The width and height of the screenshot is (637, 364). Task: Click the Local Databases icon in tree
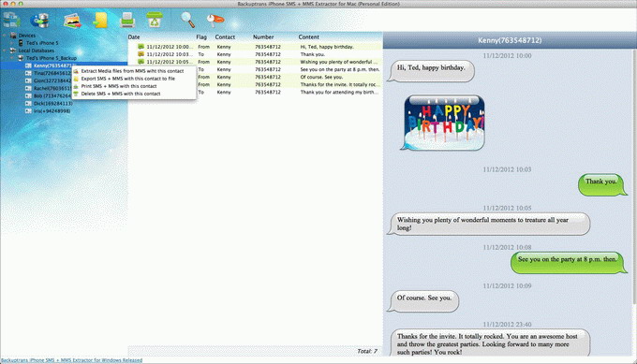tap(13, 51)
